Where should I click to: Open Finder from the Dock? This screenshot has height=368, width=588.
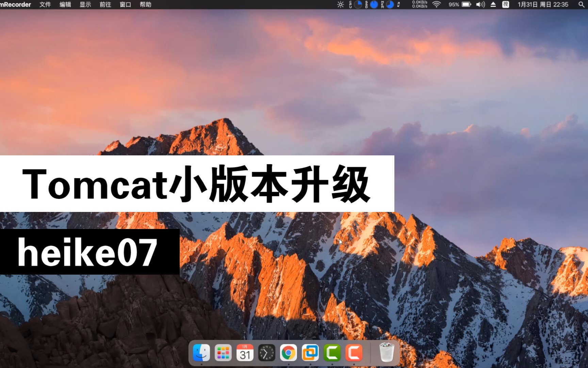[201, 353]
